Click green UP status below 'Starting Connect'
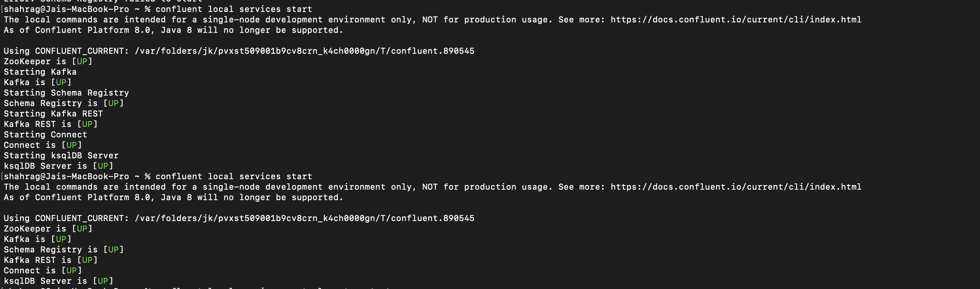980x289 pixels. click(71, 145)
